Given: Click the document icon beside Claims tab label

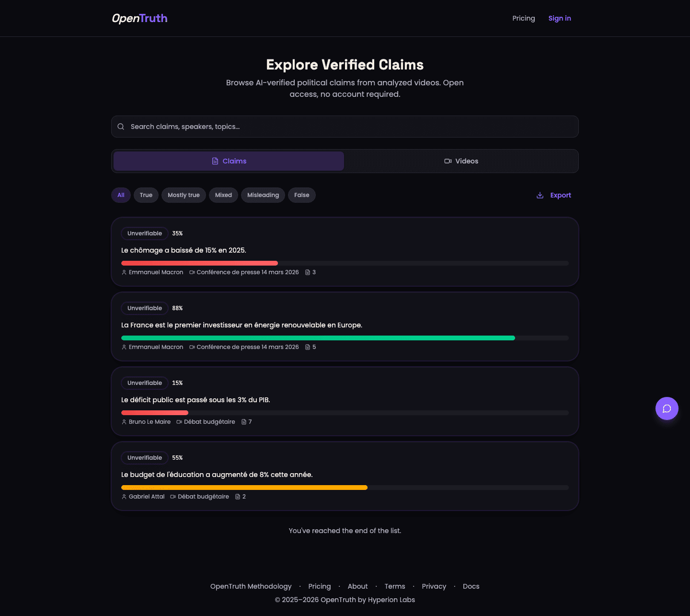Looking at the screenshot, I should (214, 161).
